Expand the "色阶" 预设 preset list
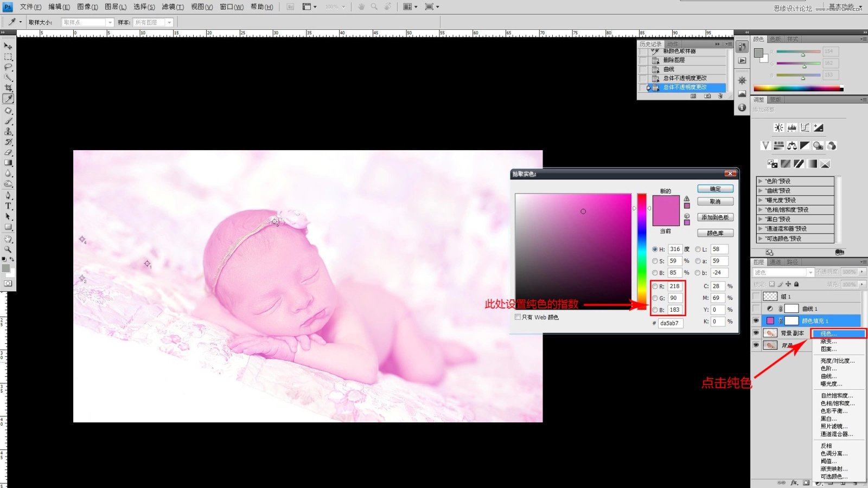 click(x=761, y=181)
